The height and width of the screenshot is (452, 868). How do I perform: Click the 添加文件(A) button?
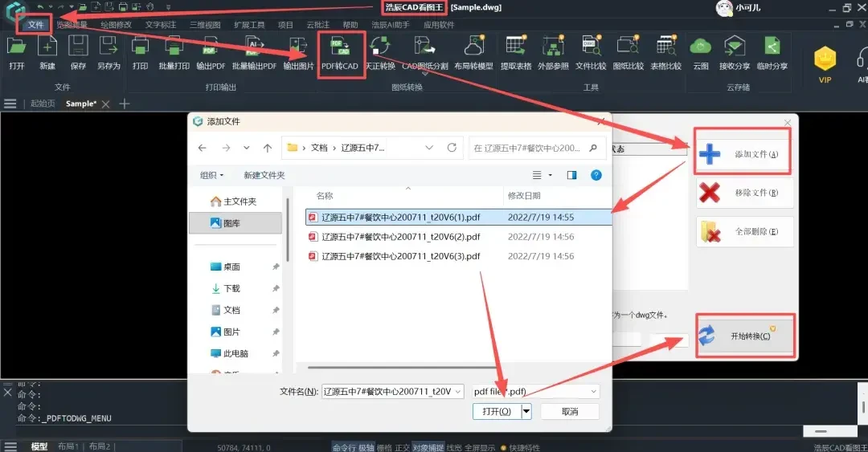(x=743, y=154)
